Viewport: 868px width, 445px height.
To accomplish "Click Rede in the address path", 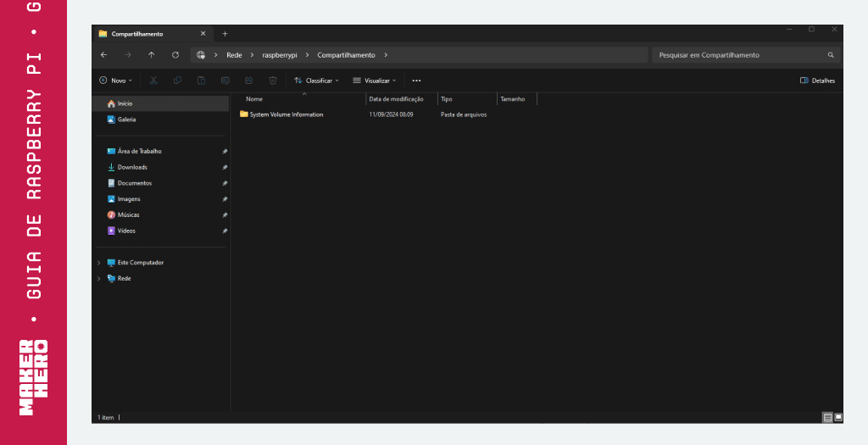I will tap(234, 55).
